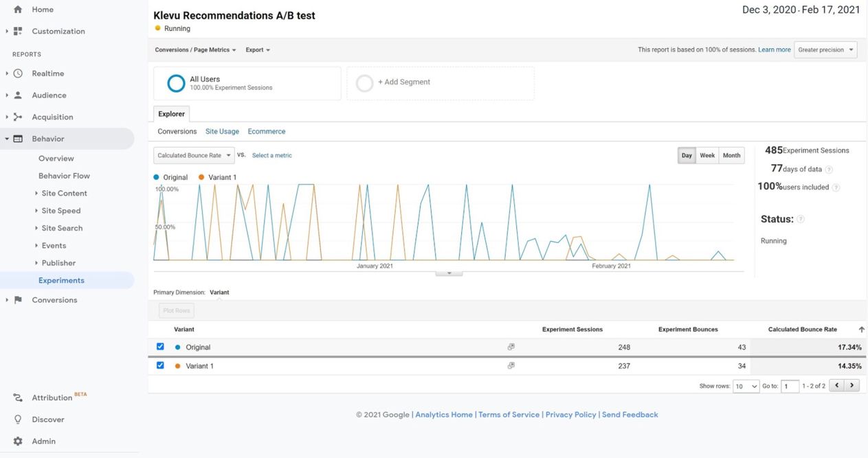Image resolution: width=868 pixels, height=458 pixels.
Task: Click the Home icon in sidebar
Action: pos(18,10)
